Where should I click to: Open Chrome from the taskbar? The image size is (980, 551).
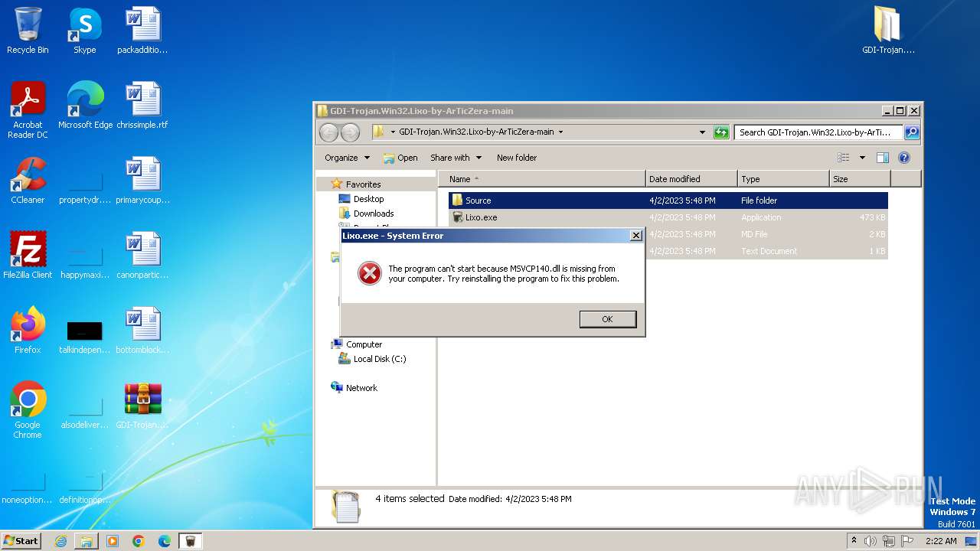(x=139, y=541)
